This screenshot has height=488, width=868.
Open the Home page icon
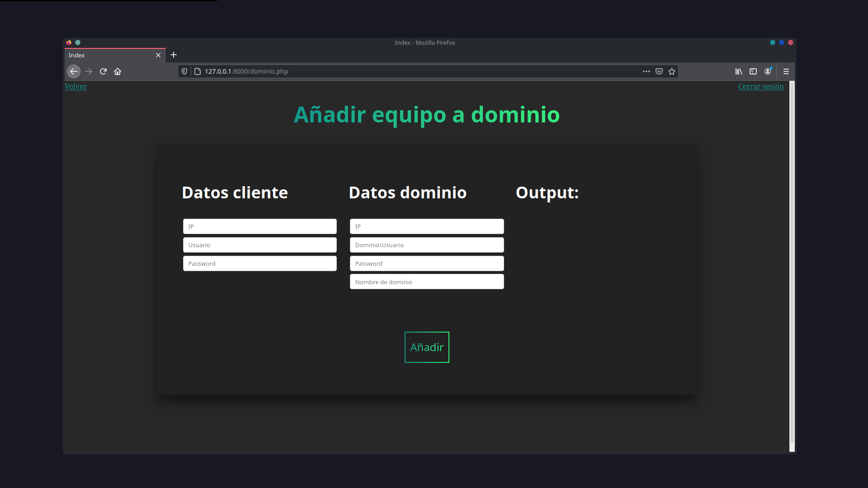[x=118, y=71]
